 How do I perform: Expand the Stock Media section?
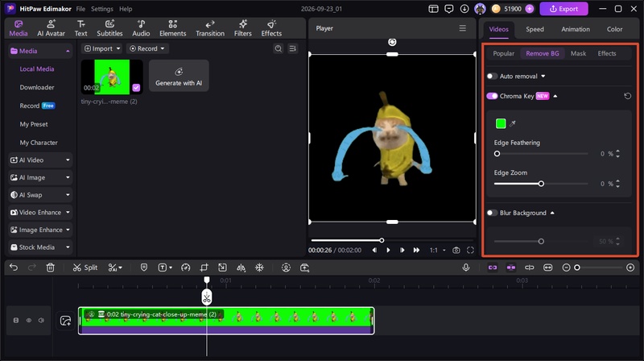40,247
